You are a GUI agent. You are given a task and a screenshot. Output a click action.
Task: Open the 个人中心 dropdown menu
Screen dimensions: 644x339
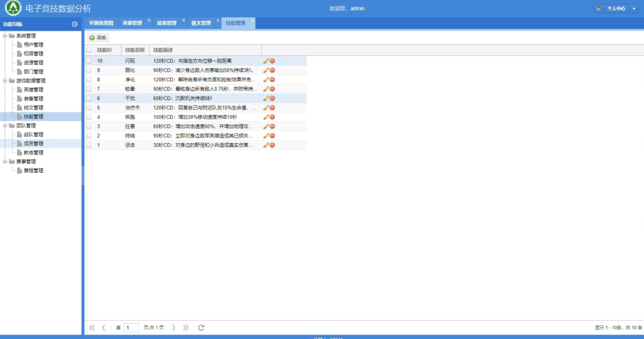point(616,8)
